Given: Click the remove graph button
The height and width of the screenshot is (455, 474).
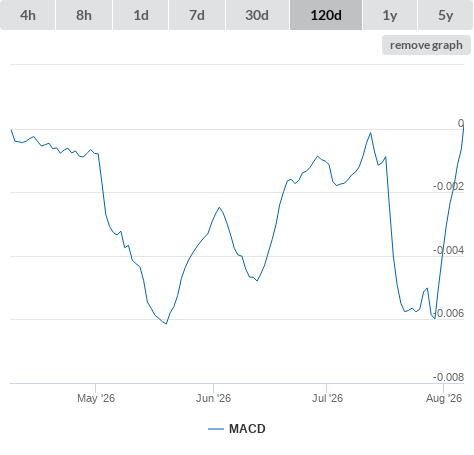Looking at the screenshot, I should click(x=426, y=45).
